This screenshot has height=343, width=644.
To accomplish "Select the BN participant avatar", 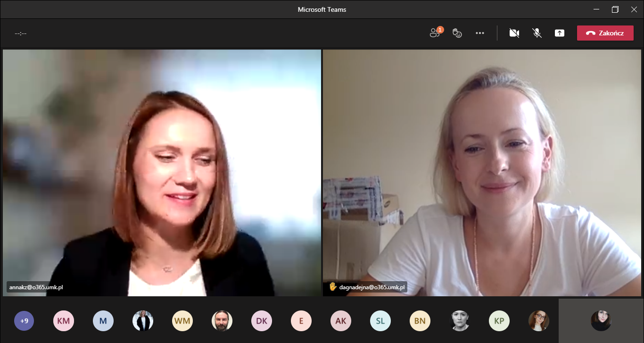I will [420, 321].
